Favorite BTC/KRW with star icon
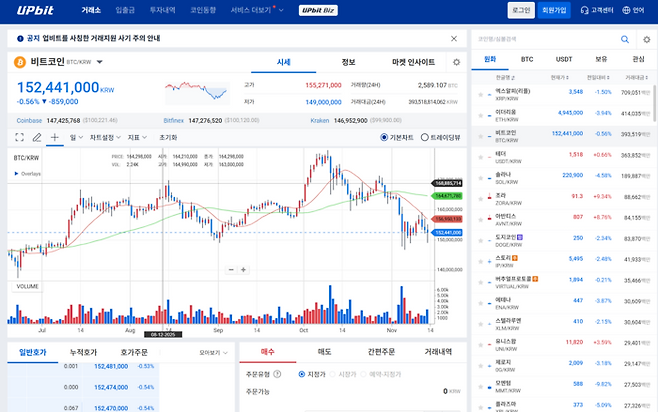Screen dimensions: 658x412 point(480,136)
